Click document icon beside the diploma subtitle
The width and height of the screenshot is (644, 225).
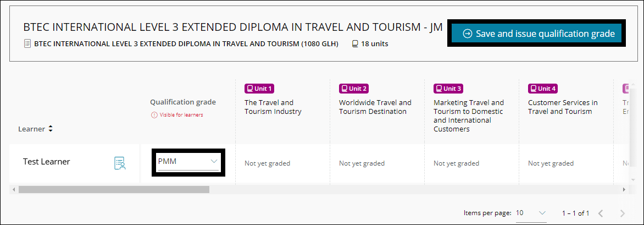pyautogui.click(x=27, y=43)
